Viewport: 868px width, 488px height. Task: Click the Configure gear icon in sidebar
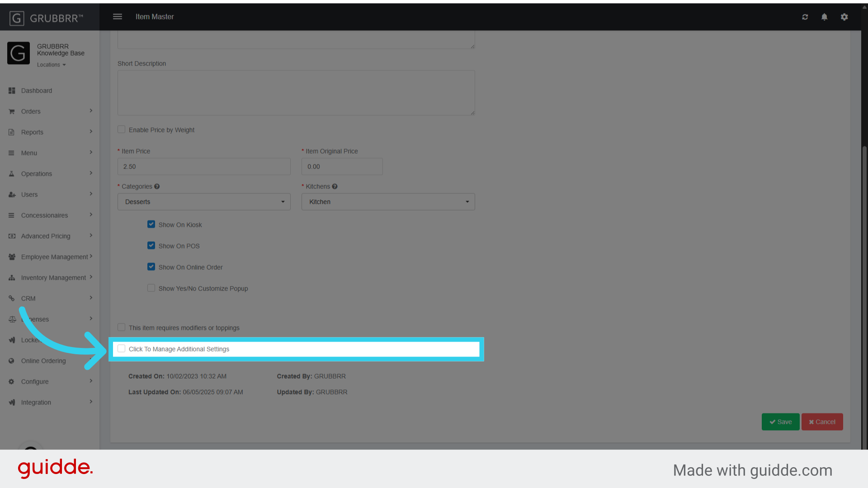12,382
